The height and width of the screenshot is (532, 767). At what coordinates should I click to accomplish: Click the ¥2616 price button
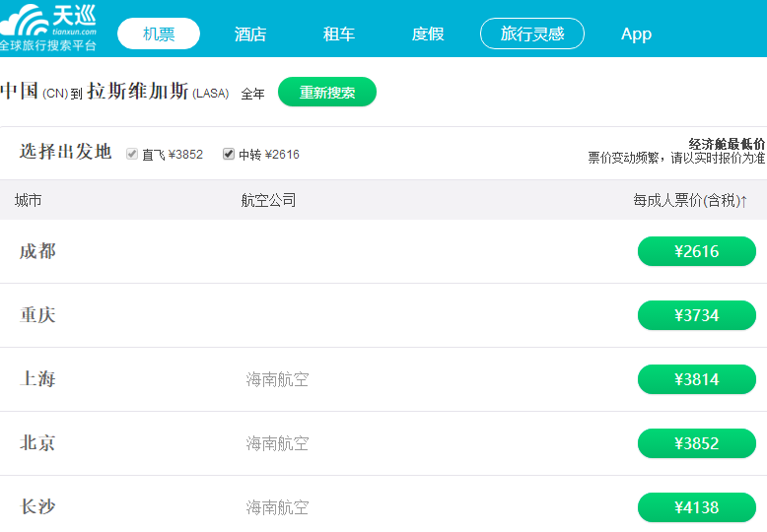pos(697,251)
